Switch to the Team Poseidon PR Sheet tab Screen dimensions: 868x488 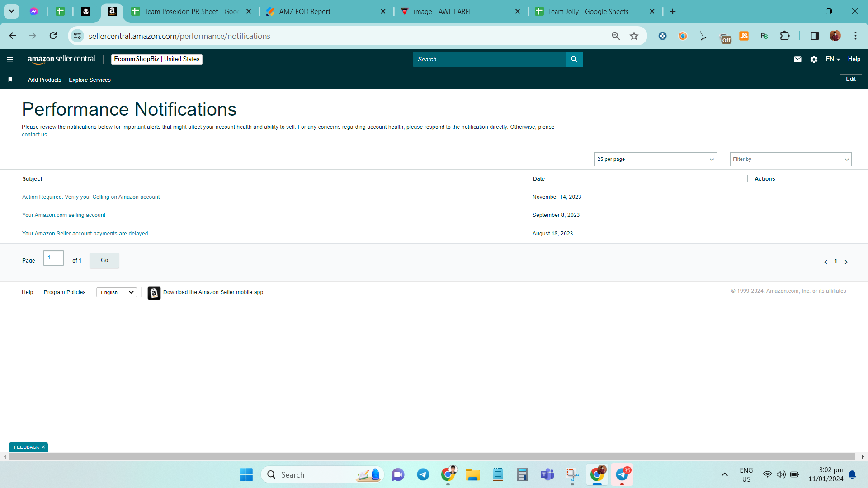pyautogui.click(x=191, y=12)
